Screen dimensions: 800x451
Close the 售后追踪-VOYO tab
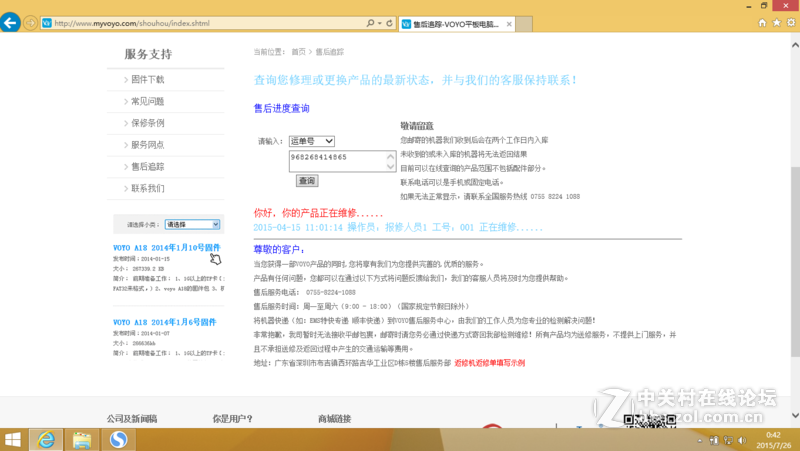(x=509, y=24)
